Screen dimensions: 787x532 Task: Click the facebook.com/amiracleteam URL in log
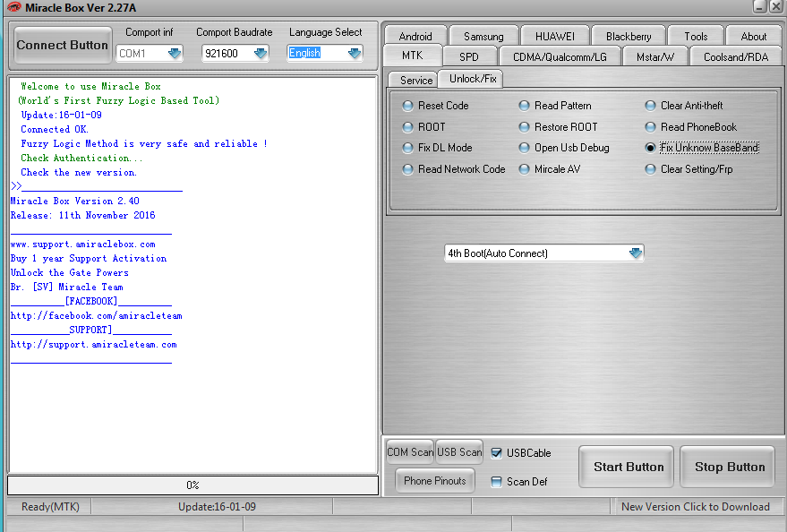(97, 315)
